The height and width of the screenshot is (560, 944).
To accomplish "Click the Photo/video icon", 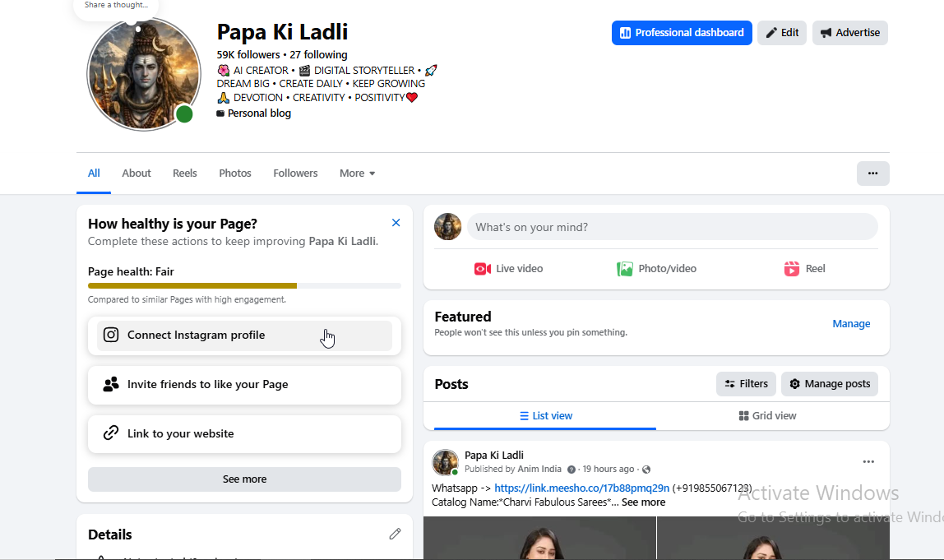I will 625,269.
